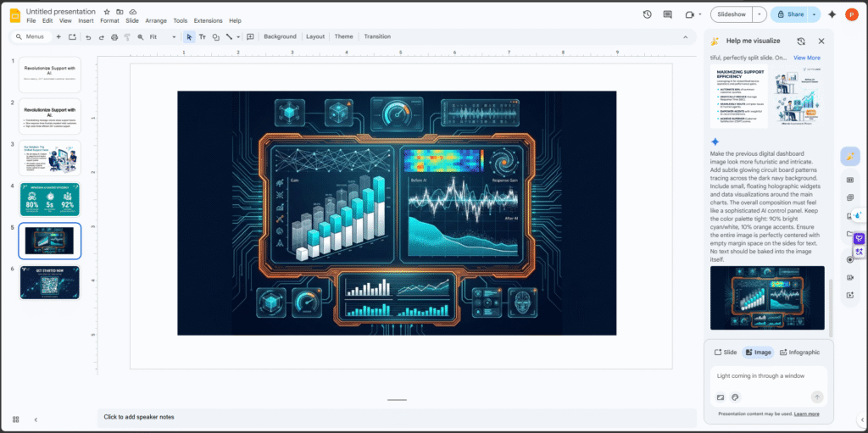868x433 pixels.
Task: Click the Help me visualize scrollbar
Action: pos(830,305)
